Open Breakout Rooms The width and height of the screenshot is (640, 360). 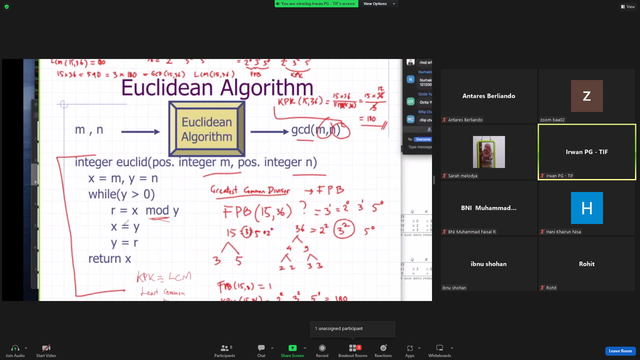353,350
